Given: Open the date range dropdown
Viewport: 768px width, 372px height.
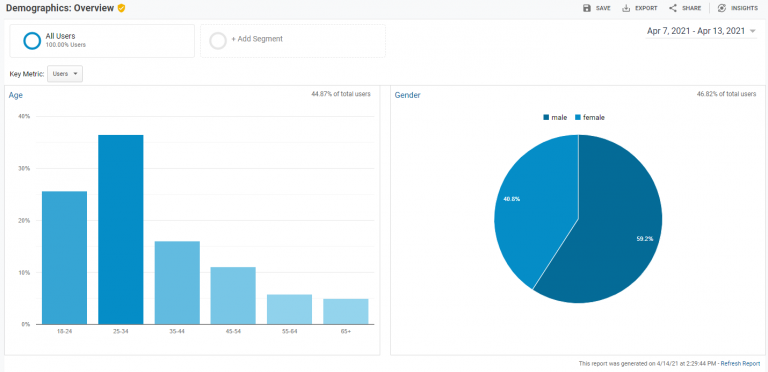Looking at the screenshot, I should pyautogui.click(x=701, y=31).
